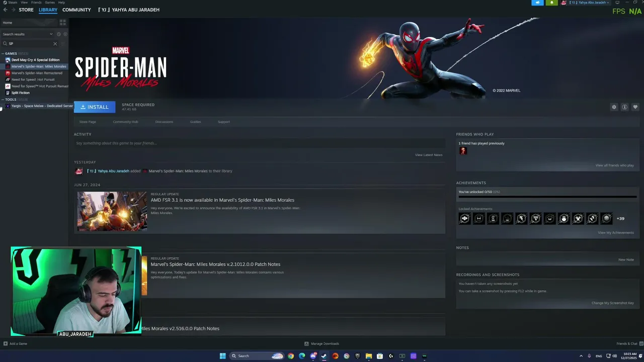Open the Search results collection dropdown

tap(28, 34)
